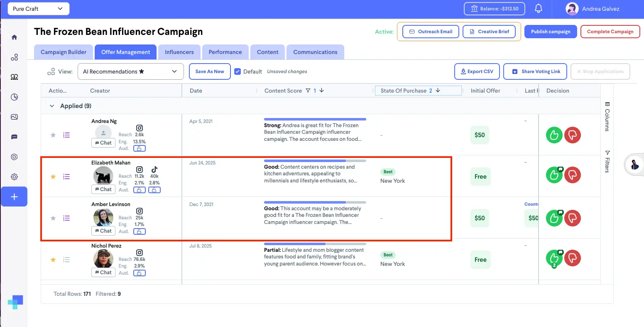Click Andrea Ng's content score bar
The image size is (644, 327).
click(x=315, y=119)
